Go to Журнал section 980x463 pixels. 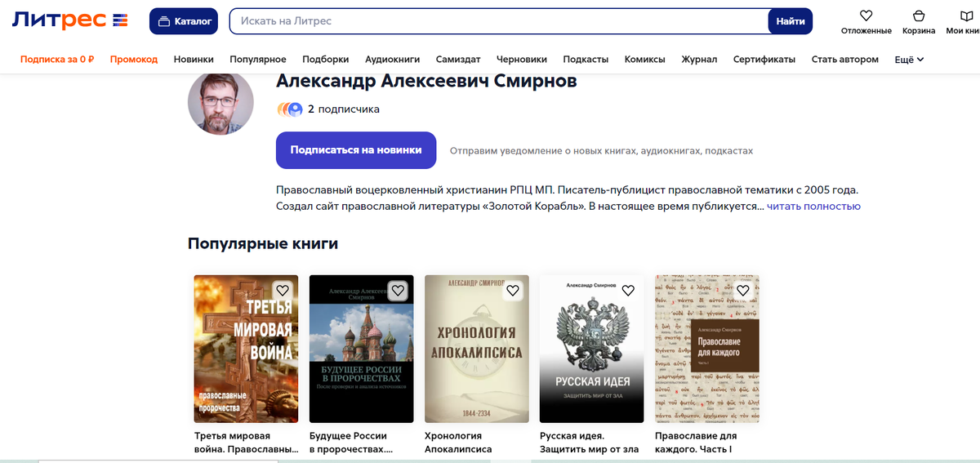[699, 60]
